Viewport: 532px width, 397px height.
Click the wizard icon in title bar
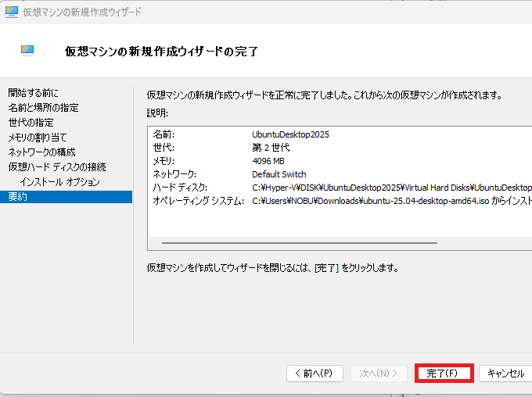click(x=12, y=12)
